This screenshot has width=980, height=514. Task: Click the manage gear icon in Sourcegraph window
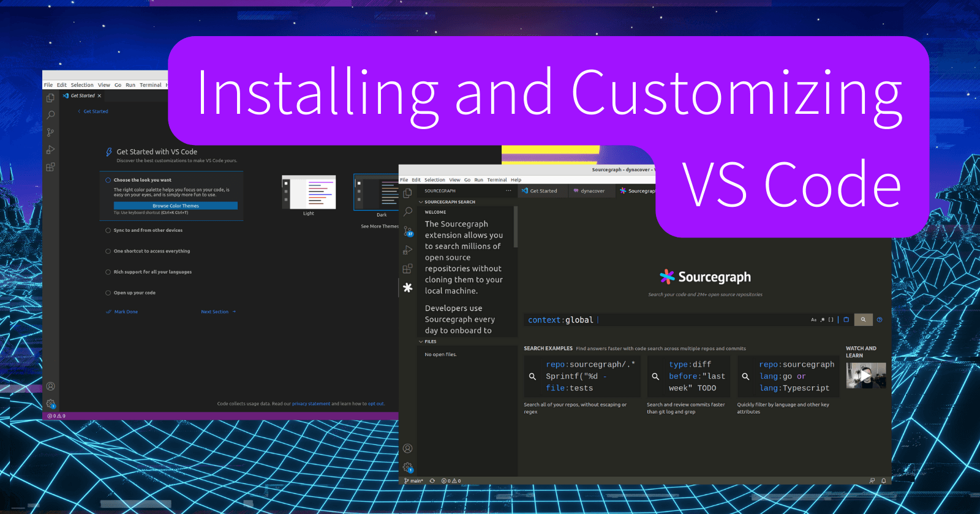pyautogui.click(x=408, y=467)
